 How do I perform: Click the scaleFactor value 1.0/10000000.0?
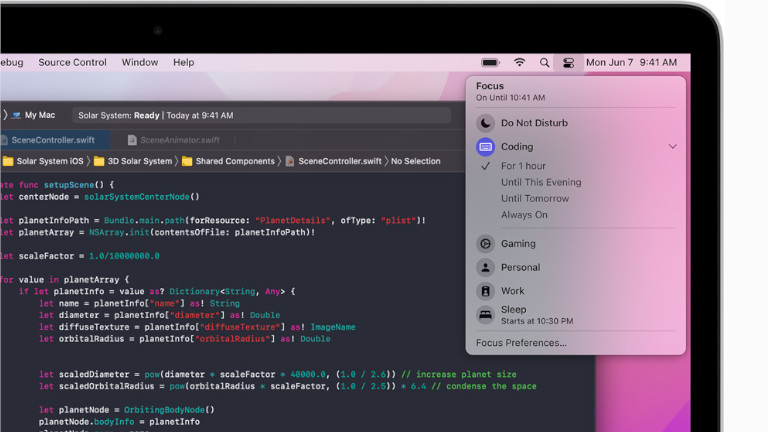(x=124, y=256)
